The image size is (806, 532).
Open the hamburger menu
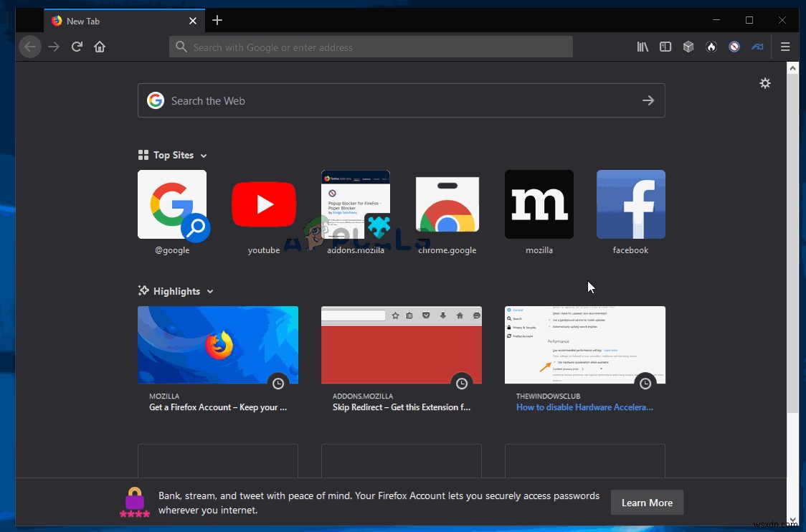click(x=785, y=47)
